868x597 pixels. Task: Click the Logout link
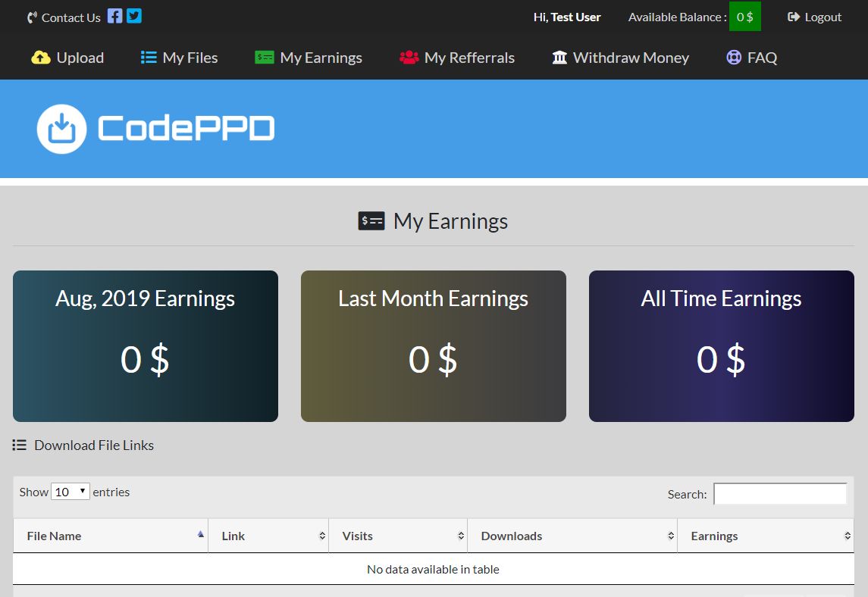(x=814, y=17)
